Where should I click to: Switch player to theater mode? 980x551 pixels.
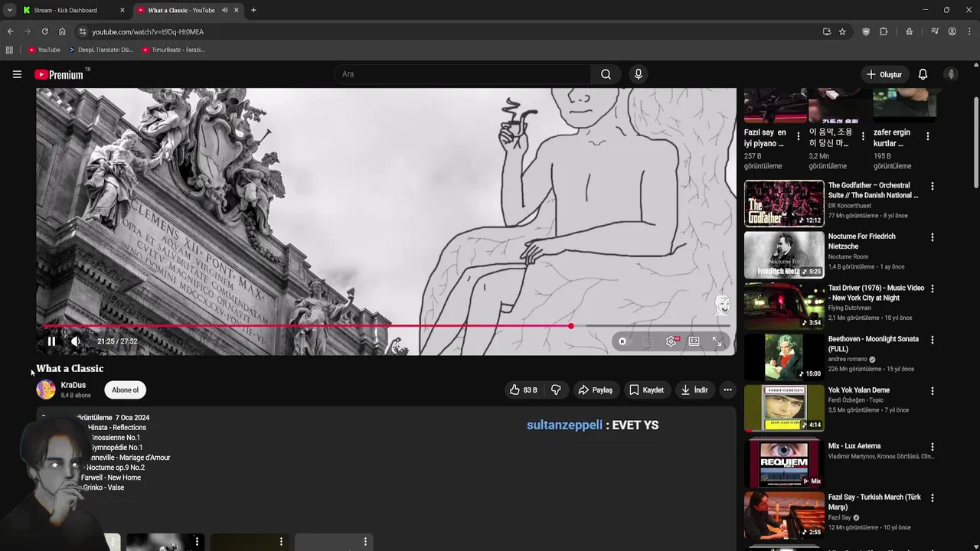pyautogui.click(x=694, y=341)
